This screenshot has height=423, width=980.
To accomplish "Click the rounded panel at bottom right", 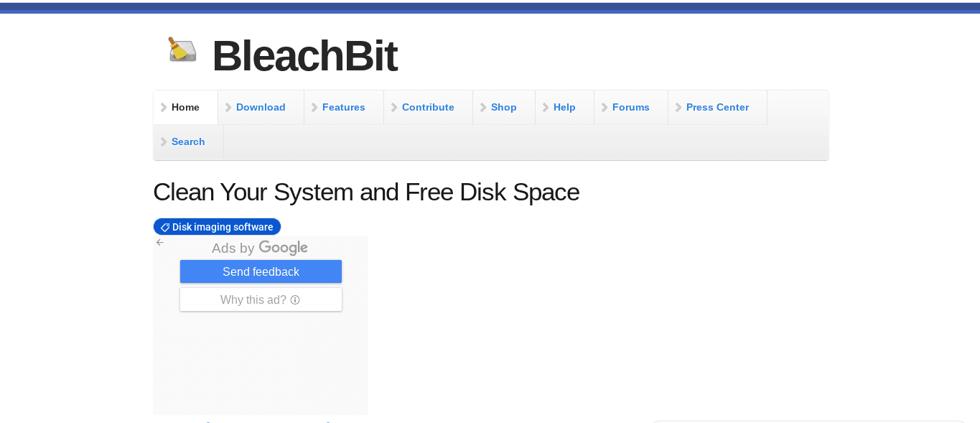I will pyautogui.click(x=810, y=422).
